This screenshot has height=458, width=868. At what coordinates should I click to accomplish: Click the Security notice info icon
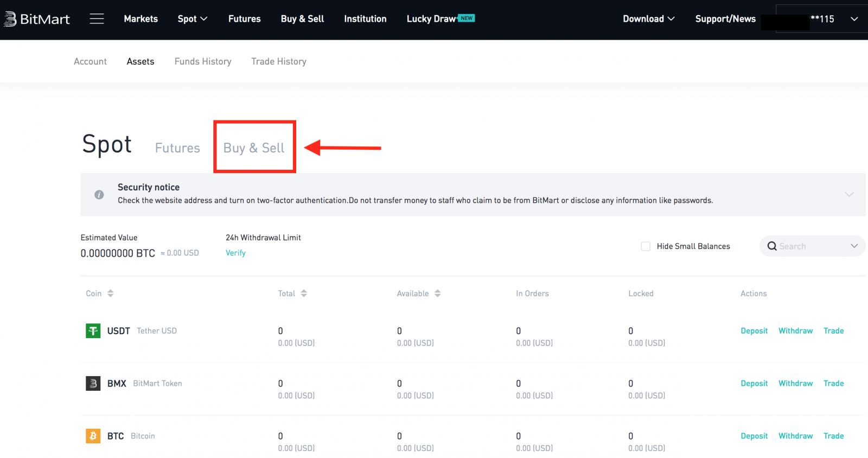(x=99, y=194)
